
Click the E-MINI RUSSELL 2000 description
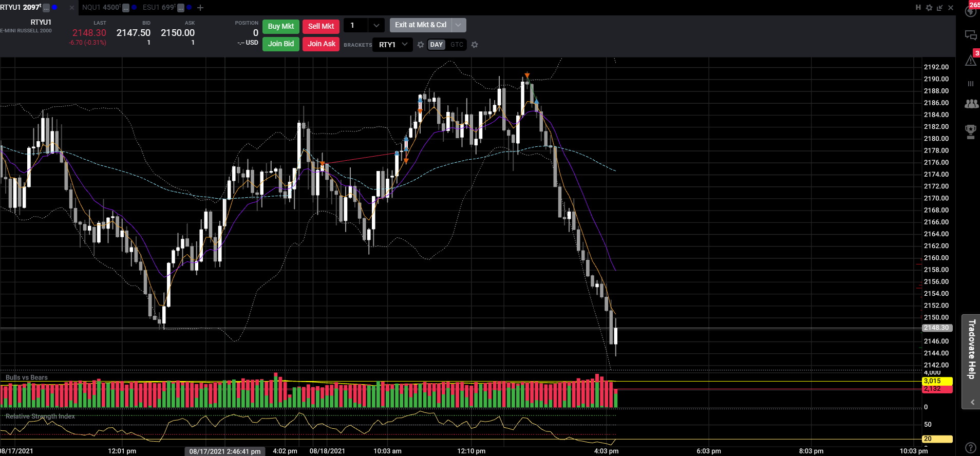(26, 31)
